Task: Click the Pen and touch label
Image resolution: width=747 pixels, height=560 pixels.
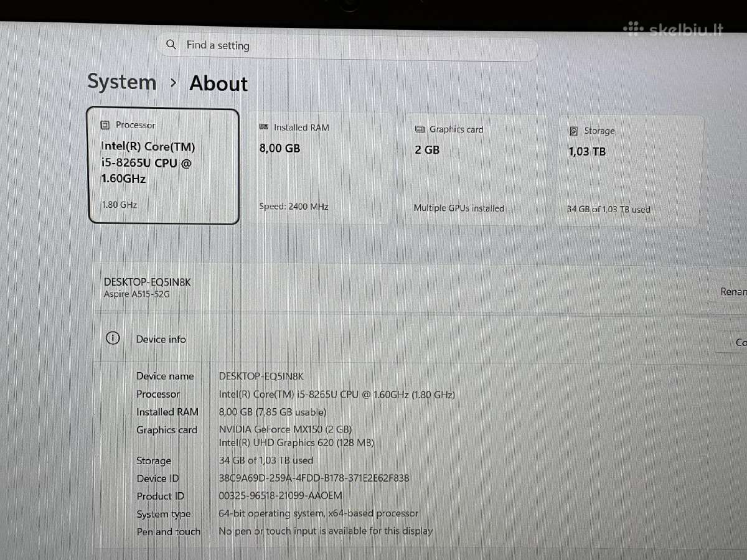Action: (x=169, y=531)
